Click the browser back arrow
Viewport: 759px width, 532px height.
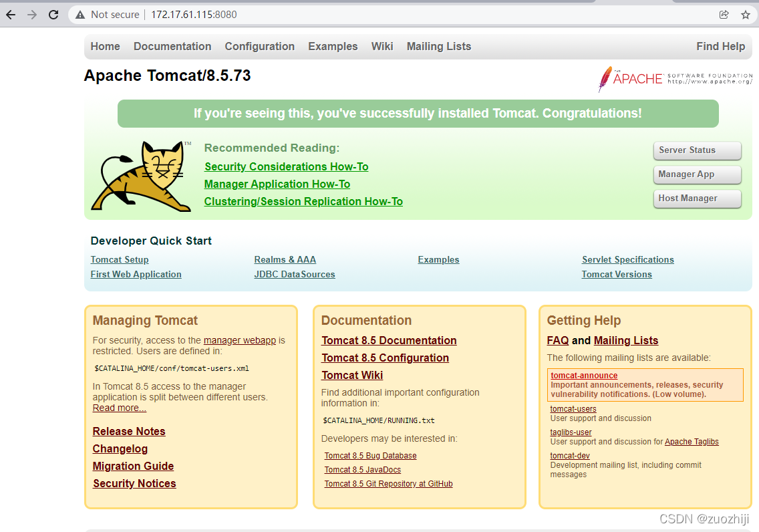point(11,15)
